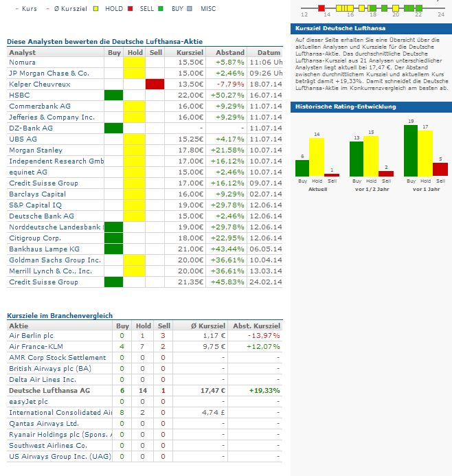Click the yellow Hold bar in Aktuell chart
Image resolution: width=452 pixels, height=476 pixels.
pyautogui.click(x=317, y=157)
